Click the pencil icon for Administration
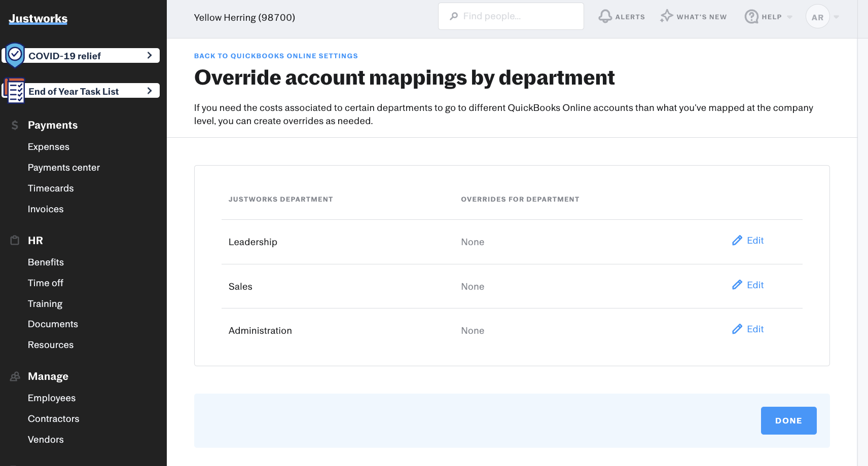868x466 pixels. pos(737,329)
